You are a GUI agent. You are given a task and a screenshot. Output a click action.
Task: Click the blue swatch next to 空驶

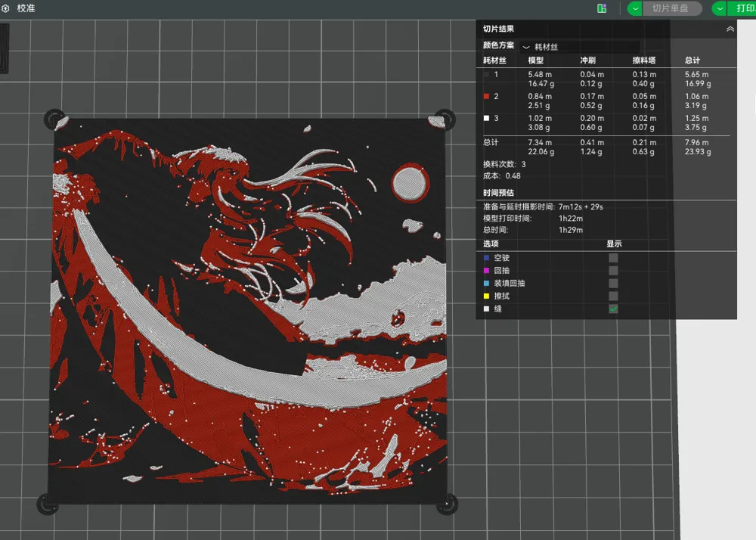click(486, 258)
